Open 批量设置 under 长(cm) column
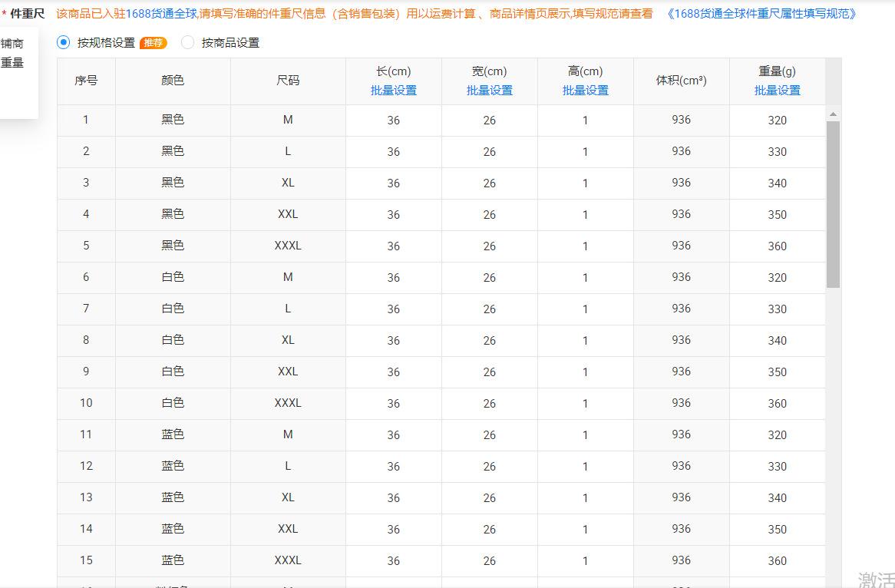 coord(393,91)
